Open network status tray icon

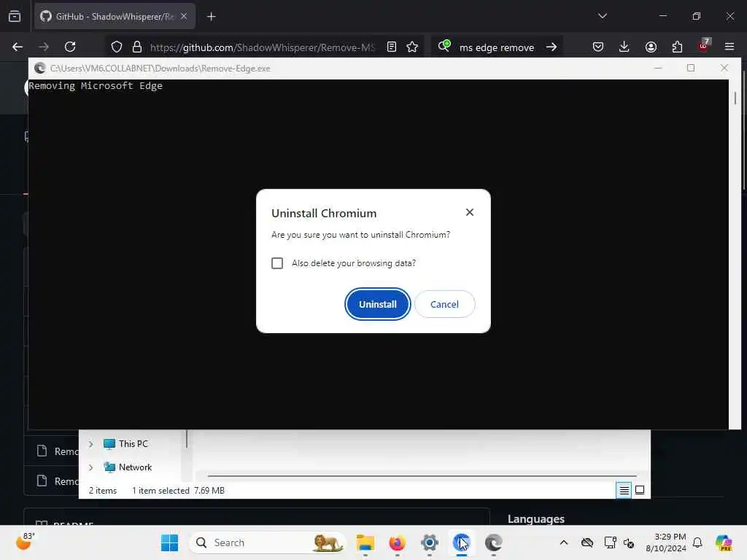tap(610, 542)
